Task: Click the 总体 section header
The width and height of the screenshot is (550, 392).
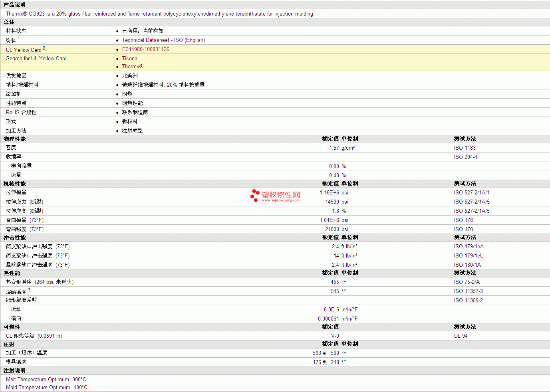Action: (9, 22)
